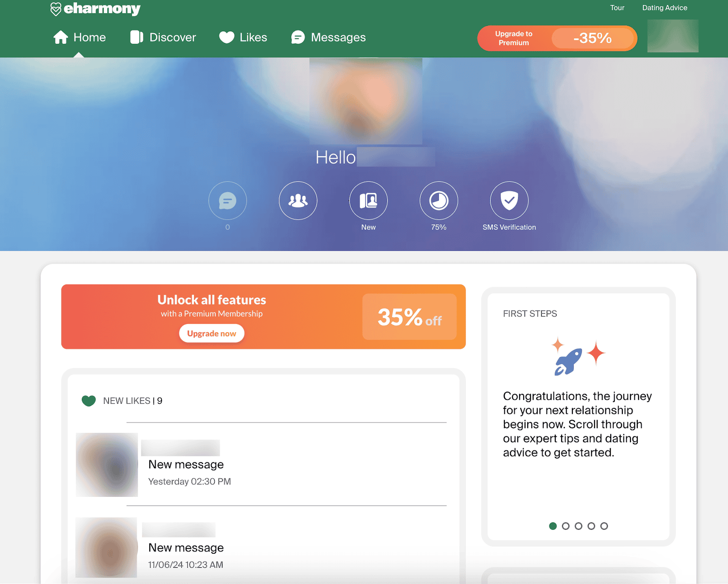The height and width of the screenshot is (584, 728).
Task: Open the Dating Advice link
Action: click(664, 8)
